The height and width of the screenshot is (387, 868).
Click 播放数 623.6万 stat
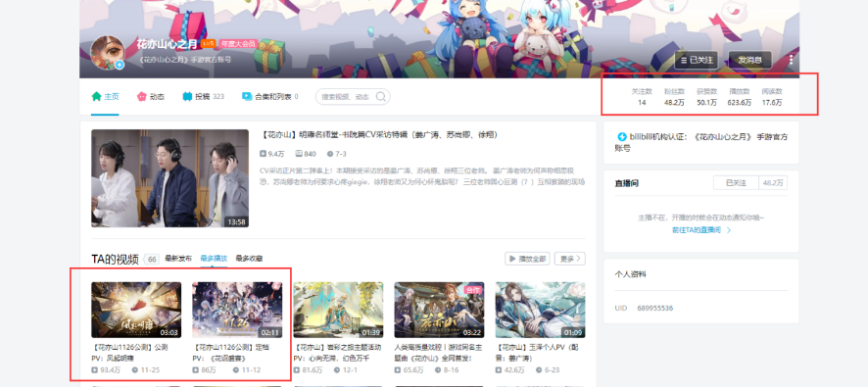tap(739, 97)
